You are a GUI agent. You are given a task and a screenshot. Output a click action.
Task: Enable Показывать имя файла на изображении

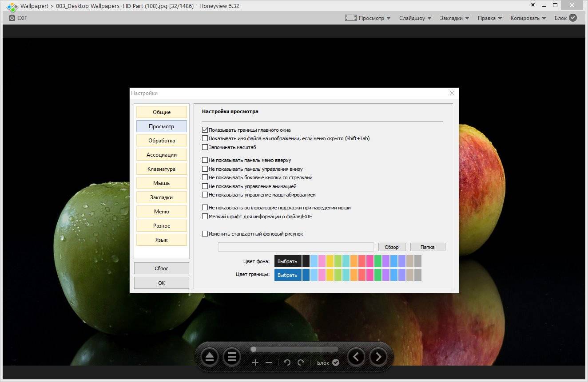(205, 138)
